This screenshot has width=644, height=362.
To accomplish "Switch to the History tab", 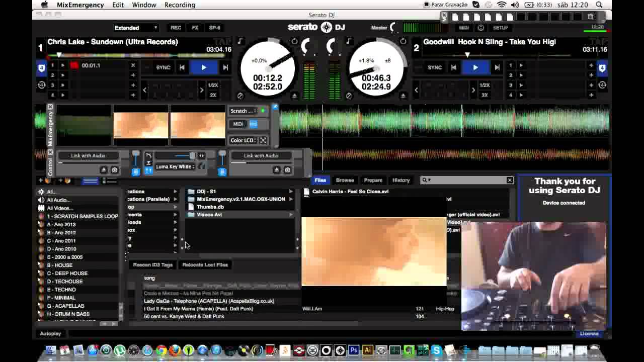I will click(x=401, y=180).
